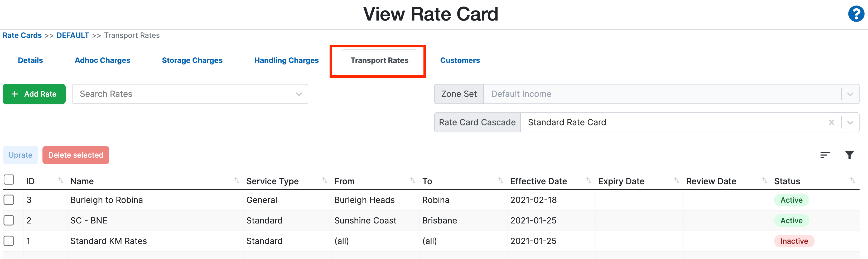Click the Delete selected button
Screen dimensions: 868x259
click(75, 155)
